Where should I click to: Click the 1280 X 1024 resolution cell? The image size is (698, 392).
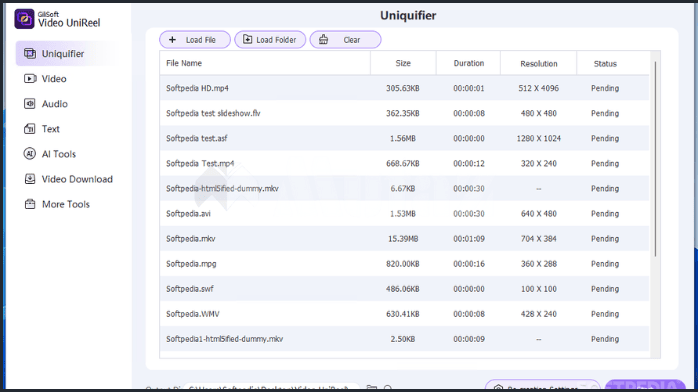pyautogui.click(x=539, y=138)
